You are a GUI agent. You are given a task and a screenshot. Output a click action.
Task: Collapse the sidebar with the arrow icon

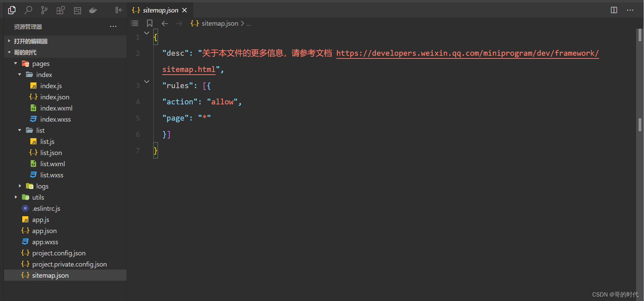click(x=119, y=10)
